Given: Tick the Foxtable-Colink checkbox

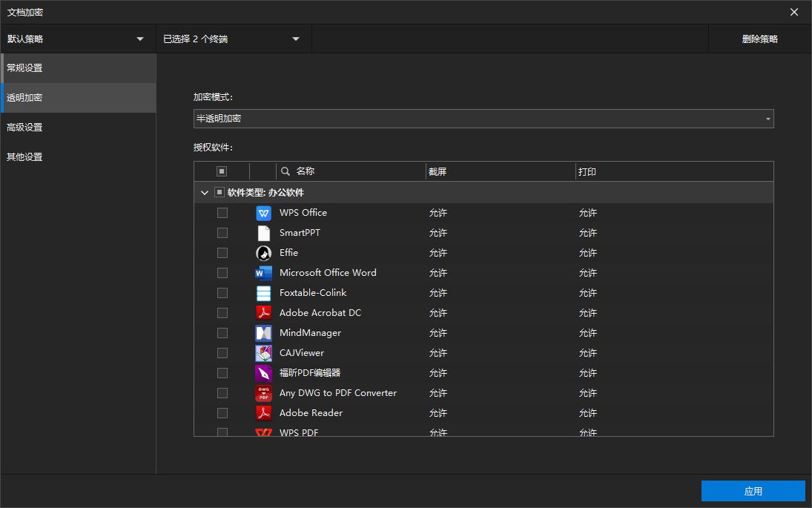Looking at the screenshot, I should pyautogui.click(x=222, y=293).
